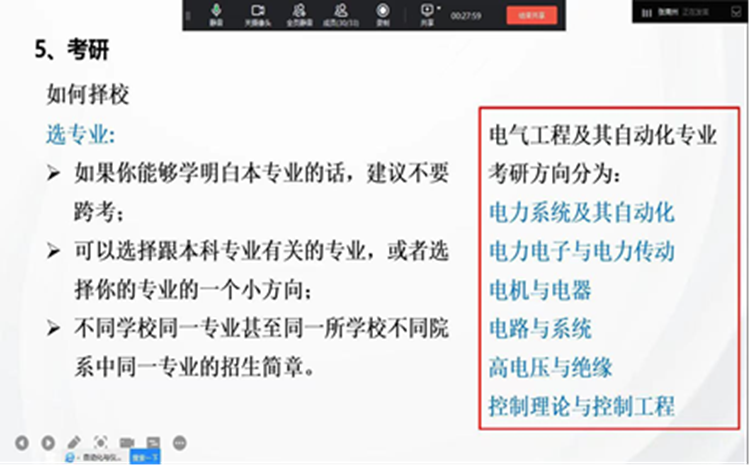Click the red end sharing button
The height and width of the screenshot is (466, 750).
524,15
